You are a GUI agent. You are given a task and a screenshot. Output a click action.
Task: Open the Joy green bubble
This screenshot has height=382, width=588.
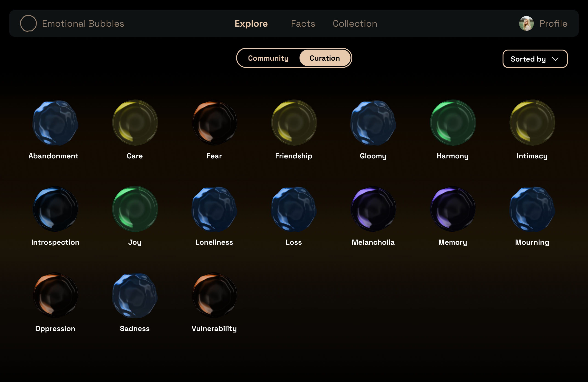click(x=135, y=209)
